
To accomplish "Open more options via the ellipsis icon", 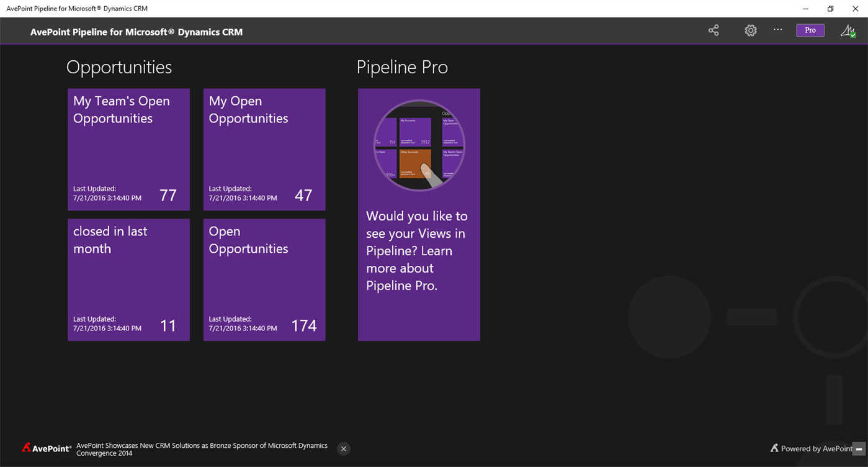I will [777, 30].
